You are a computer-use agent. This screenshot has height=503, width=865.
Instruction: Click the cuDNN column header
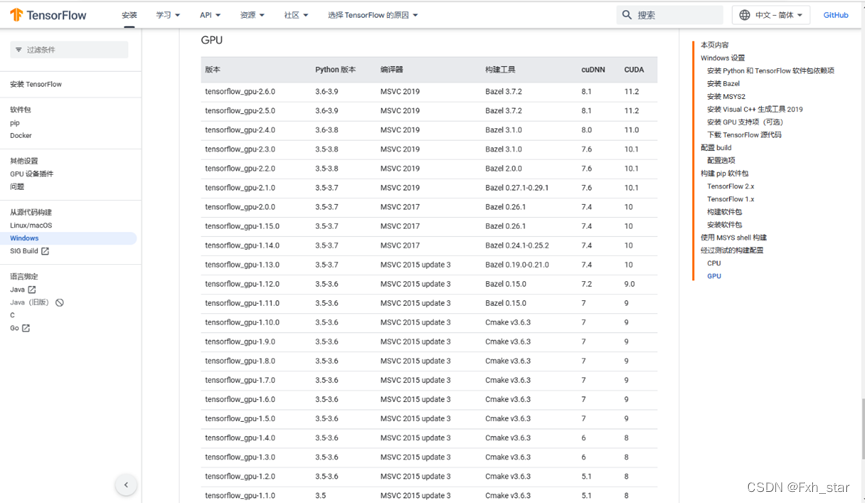pos(593,69)
